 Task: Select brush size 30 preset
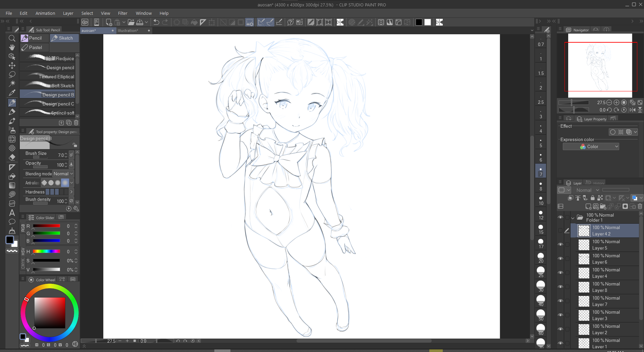click(541, 287)
